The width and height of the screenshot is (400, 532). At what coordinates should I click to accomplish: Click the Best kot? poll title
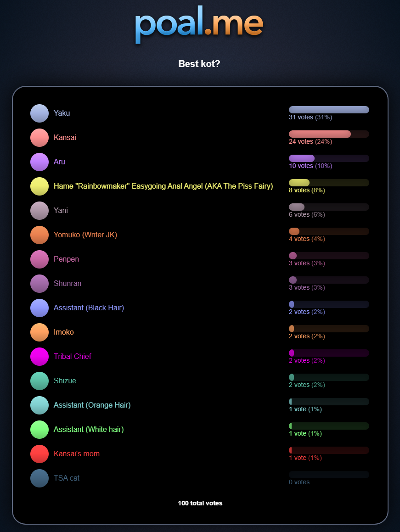tap(199, 64)
